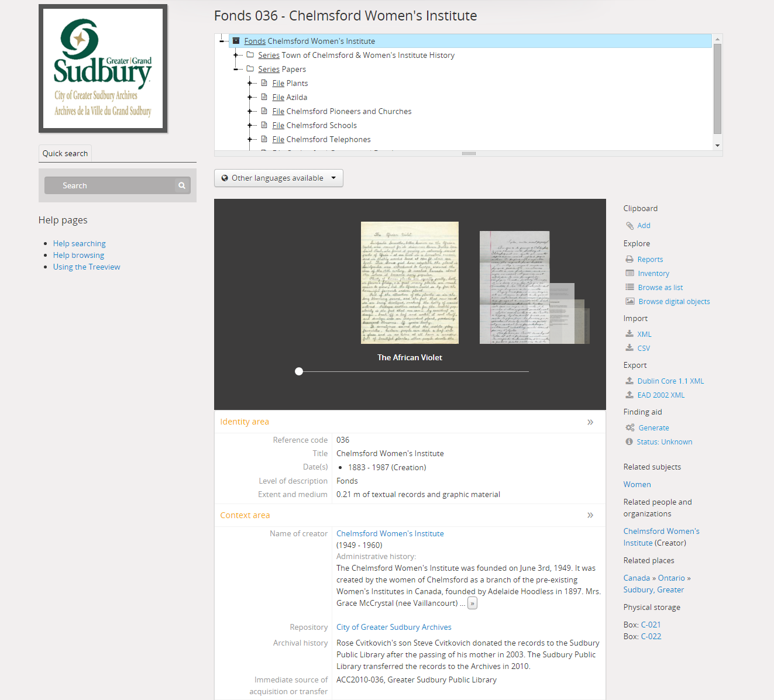The width and height of the screenshot is (774, 700).
Task: Select the Browse as list icon
Action: click(629, 287)
